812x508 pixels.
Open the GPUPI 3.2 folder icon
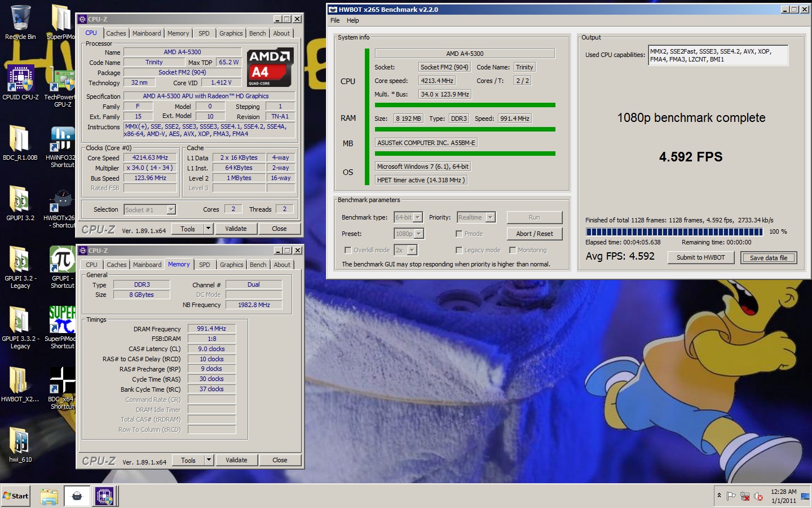click(20, 203)
